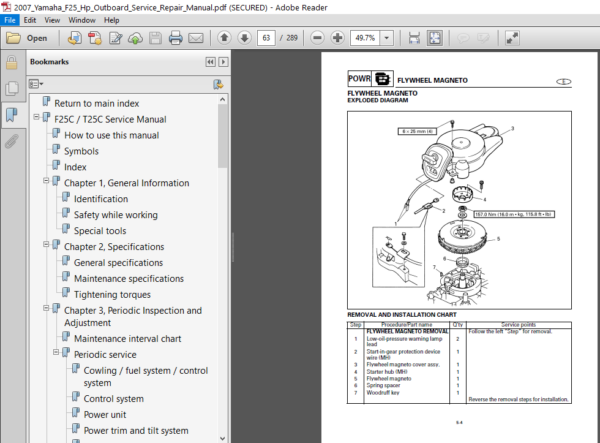Open the Power unit bookmark

point(105,415)
